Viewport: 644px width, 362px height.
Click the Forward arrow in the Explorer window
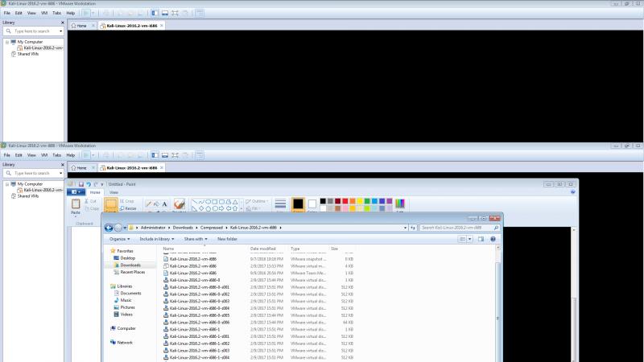tap(118, 228)
